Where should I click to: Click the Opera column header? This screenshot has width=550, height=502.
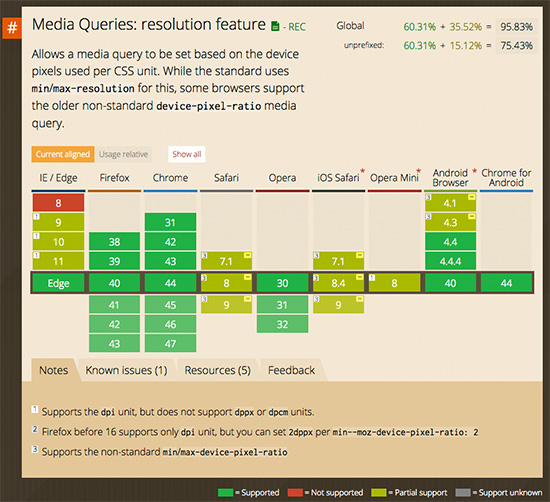coord(282,178)
